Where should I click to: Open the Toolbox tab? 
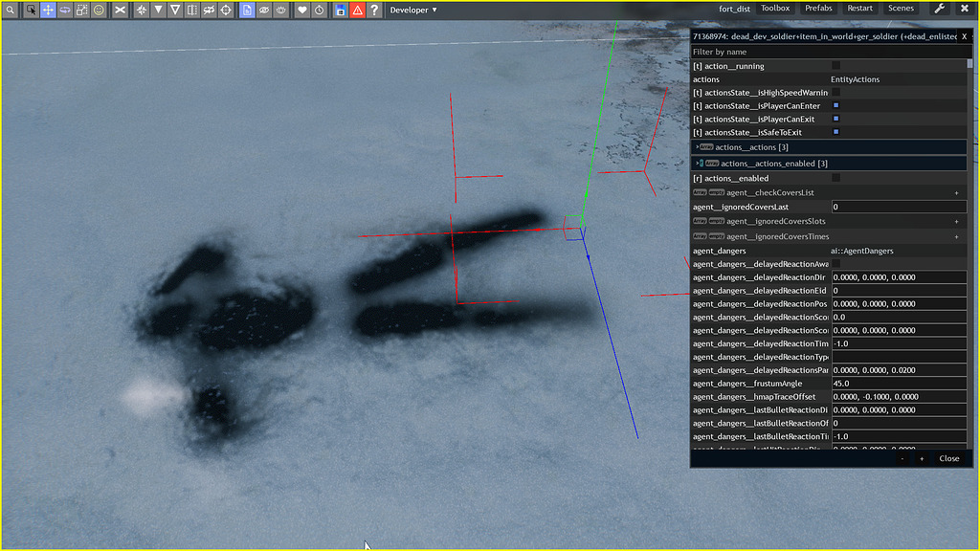(x=775, y=9)
